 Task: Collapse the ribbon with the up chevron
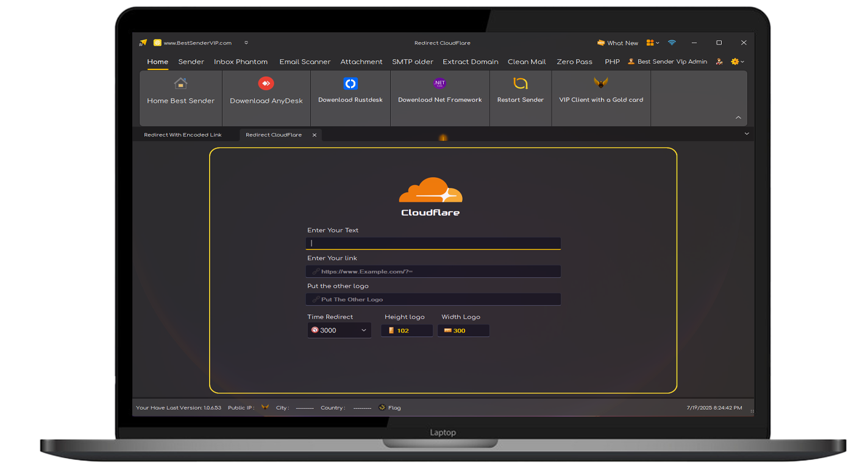click(738, 118)
